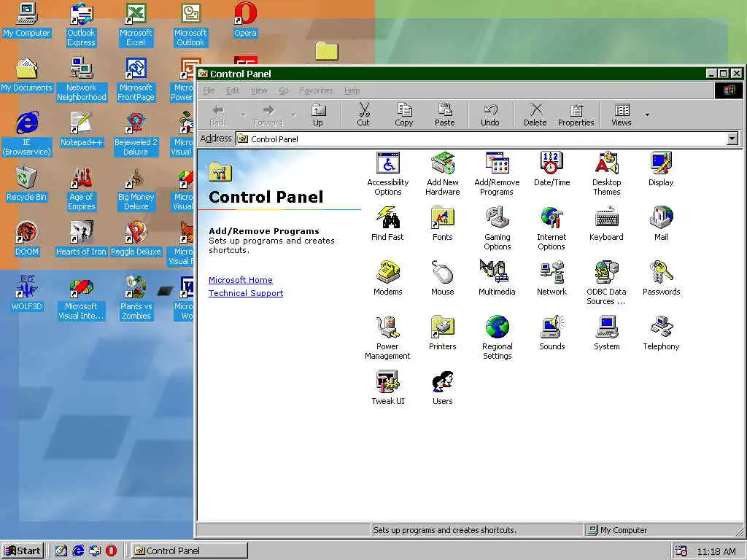This screenshot has height=560, width=747.
Task: Open the View menu
Action: pos(259,90)
